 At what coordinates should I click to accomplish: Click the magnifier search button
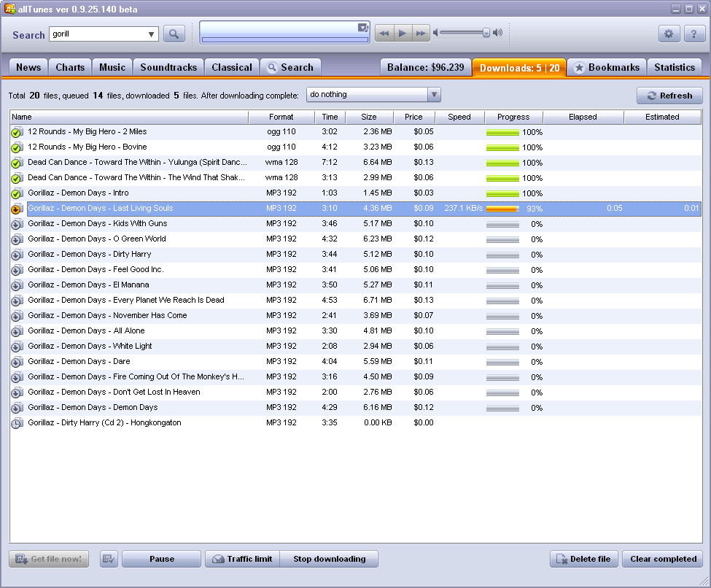click(x=174, y=34)
